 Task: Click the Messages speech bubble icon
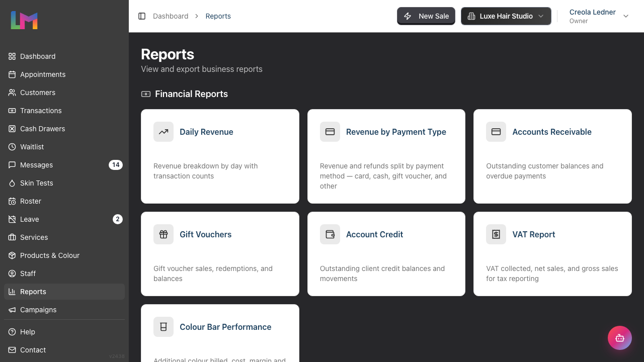(12, 165)
